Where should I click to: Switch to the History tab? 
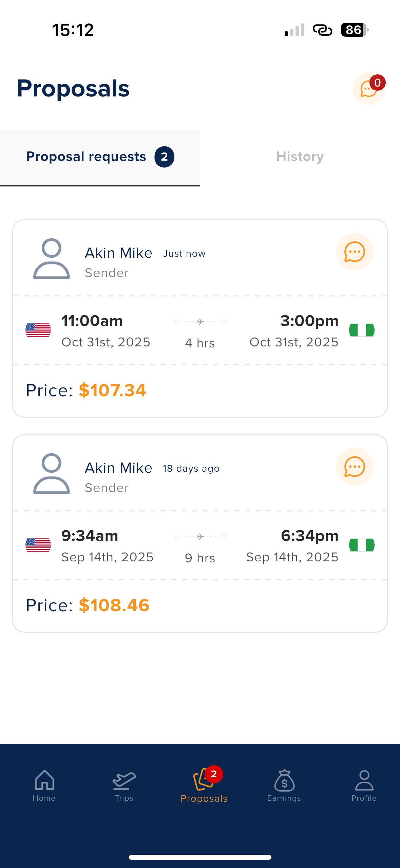pyautogui.click(x=300, y=157)
